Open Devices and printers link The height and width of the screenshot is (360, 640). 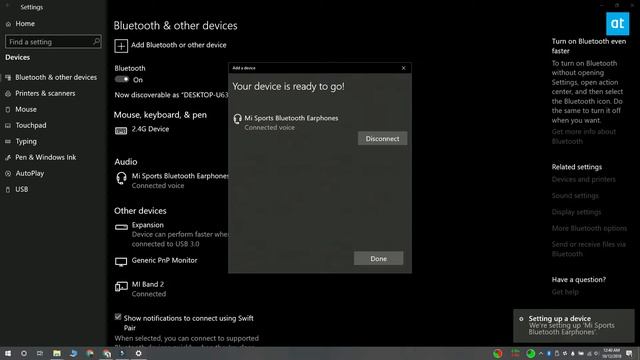click(x=583, y=179)
